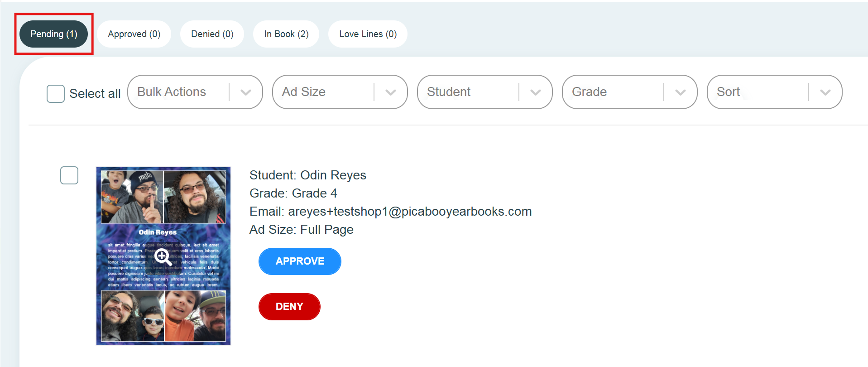This screenshot has height=367, width=868.
Task: Click the Ad Size chevron arrow
Action: coord(391,92)
